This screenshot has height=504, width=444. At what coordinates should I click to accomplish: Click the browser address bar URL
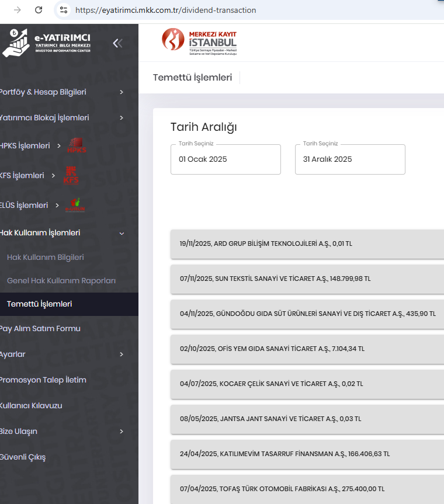click(165, 11)
